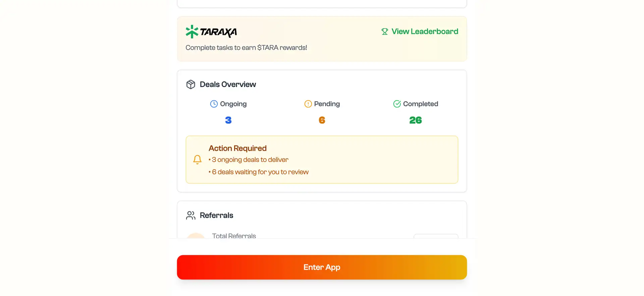Image resolution: width=644 pixels, height=296 pixels.
Task: Click the green Completed checkmark icon
Action: (x=397, y=104)
